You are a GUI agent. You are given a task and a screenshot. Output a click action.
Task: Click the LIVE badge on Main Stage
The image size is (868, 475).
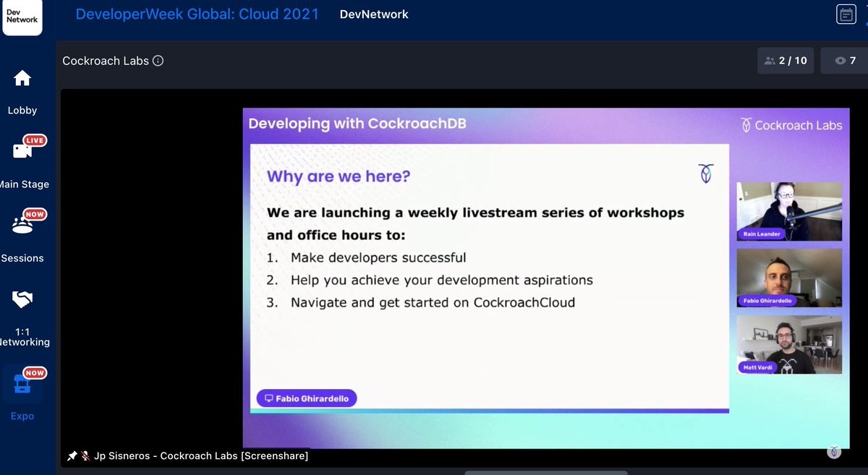tap(35, 140)
